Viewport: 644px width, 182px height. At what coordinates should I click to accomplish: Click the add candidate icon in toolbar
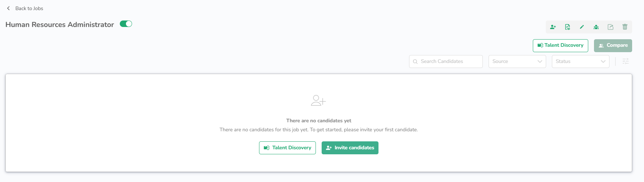tap(553, 27)
